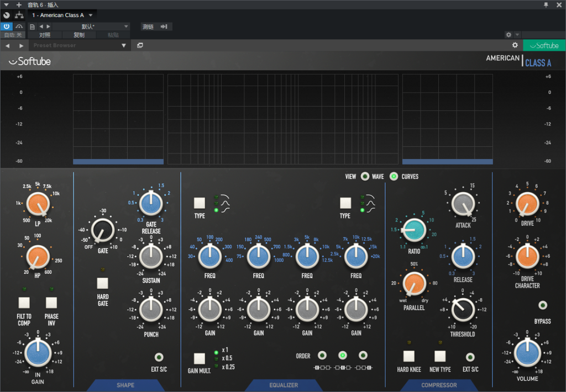Switch to the COMPRESSOR section tab
The image size is (566, 392).
pos(439,385)
